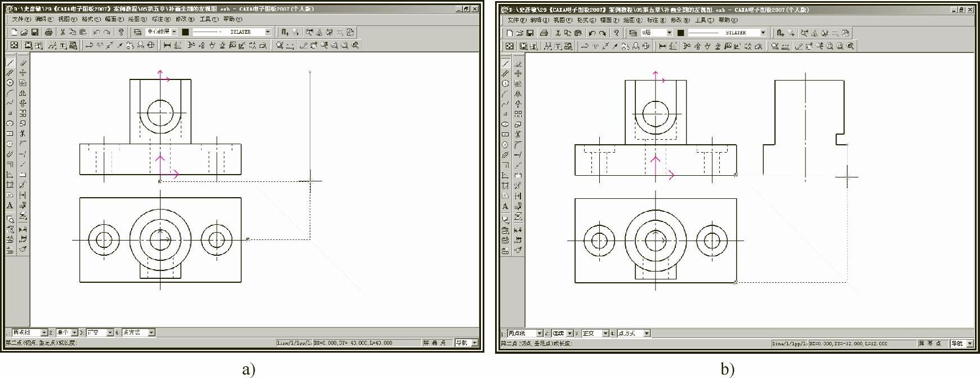
Task: Select text tool 'A' in window a sidebar
Action: click(10, 206)
